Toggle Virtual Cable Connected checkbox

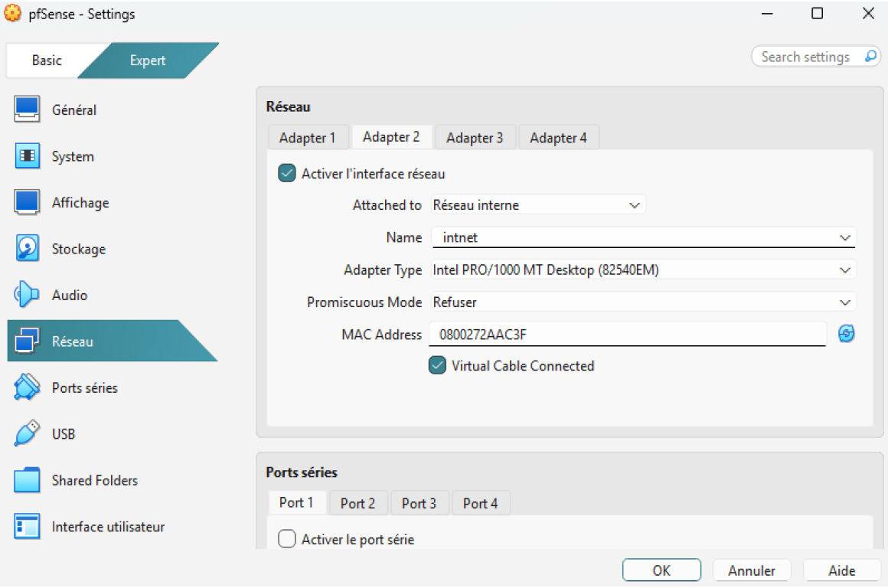tap(437, 365)
